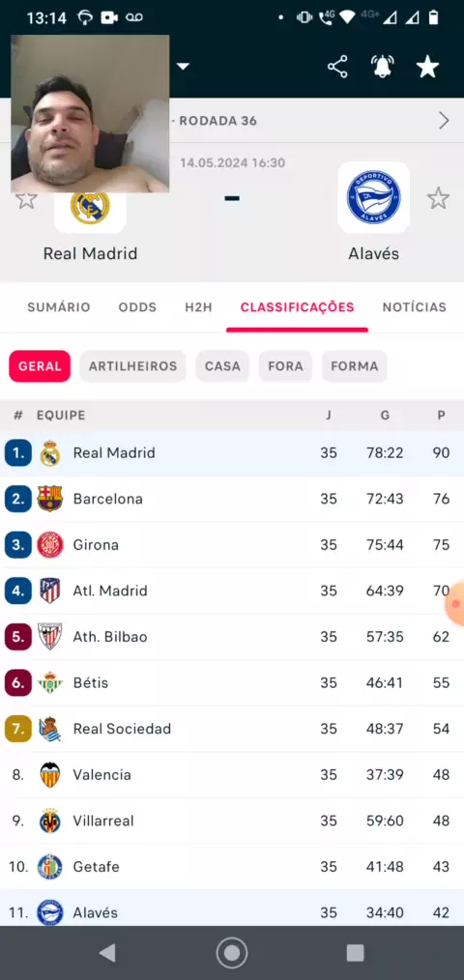Image resolution: width=464 pixels, height=980 pixels.
Task: Go to next round with Rodada 36 chevron
Action: [x=444, y=121]
